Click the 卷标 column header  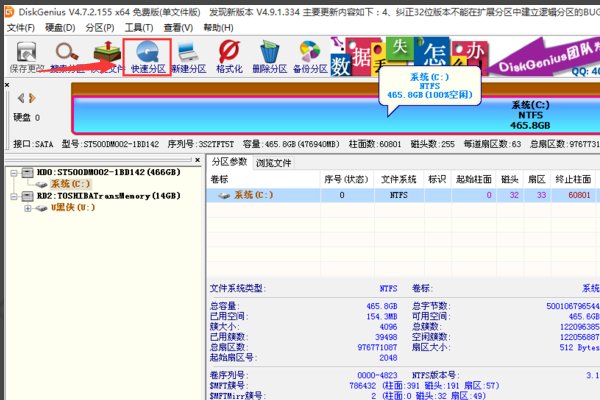(x=263, y=179)
